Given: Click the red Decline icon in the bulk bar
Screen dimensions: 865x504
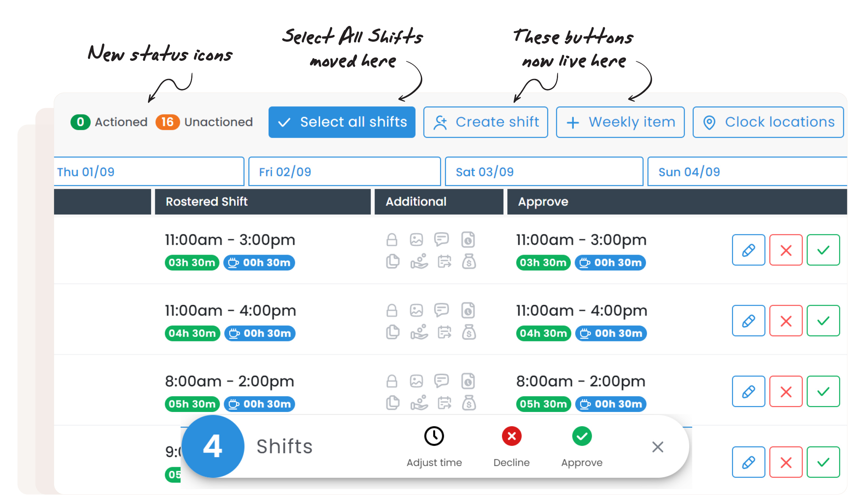Looking at the screenshot, I should click(x=511, y=436).
